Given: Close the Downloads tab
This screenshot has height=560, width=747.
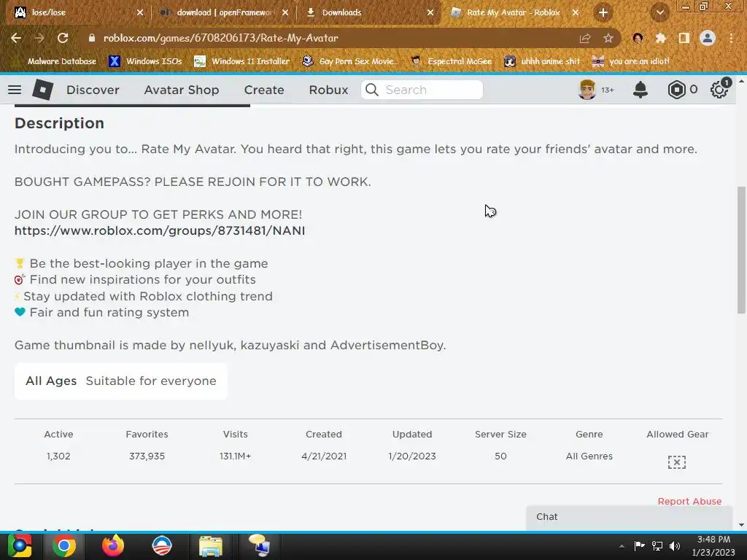Looking at the screenshot, I should (x=430, y=12).
